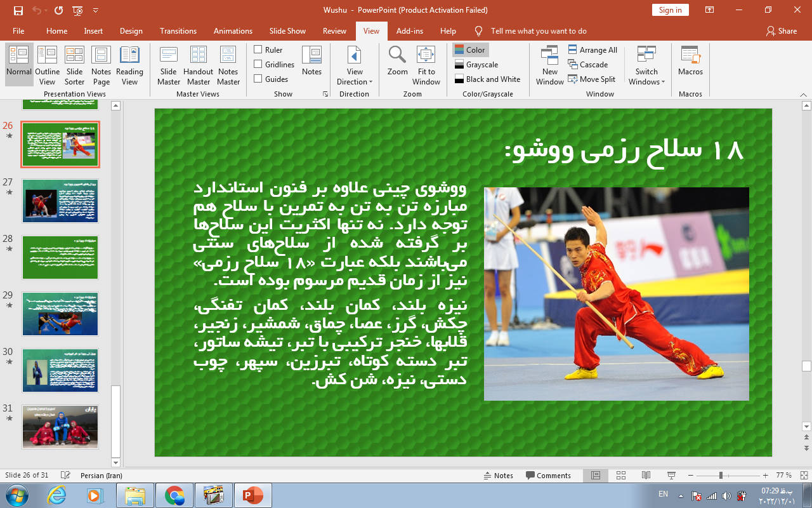Open a New Window
Image resolution: width=812 pixels, height=508 pixels.
pos(549,65)
